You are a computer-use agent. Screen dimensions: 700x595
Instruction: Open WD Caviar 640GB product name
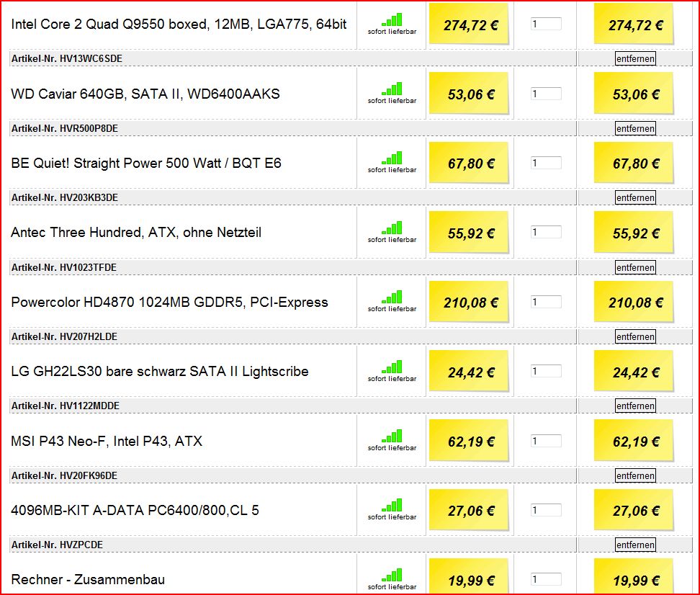[x=145, y=94]
